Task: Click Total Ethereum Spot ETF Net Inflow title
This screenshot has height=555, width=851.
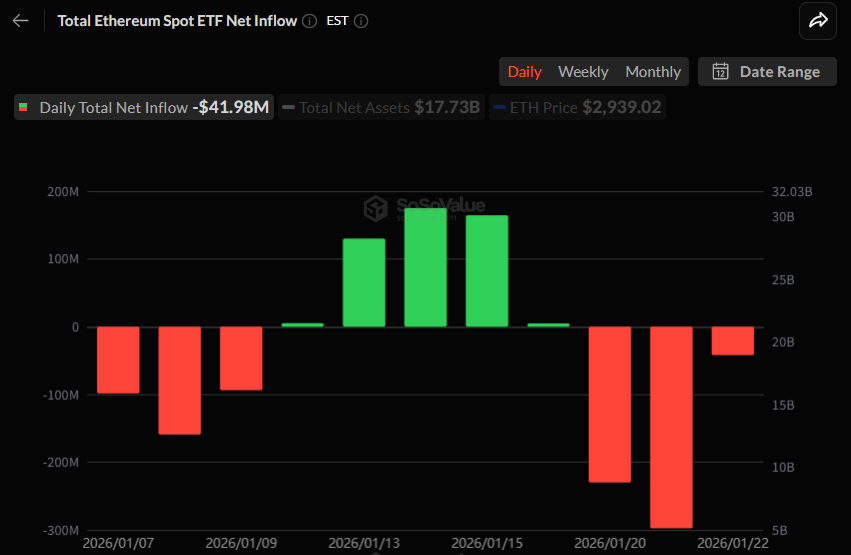Action: coord(177,21)
